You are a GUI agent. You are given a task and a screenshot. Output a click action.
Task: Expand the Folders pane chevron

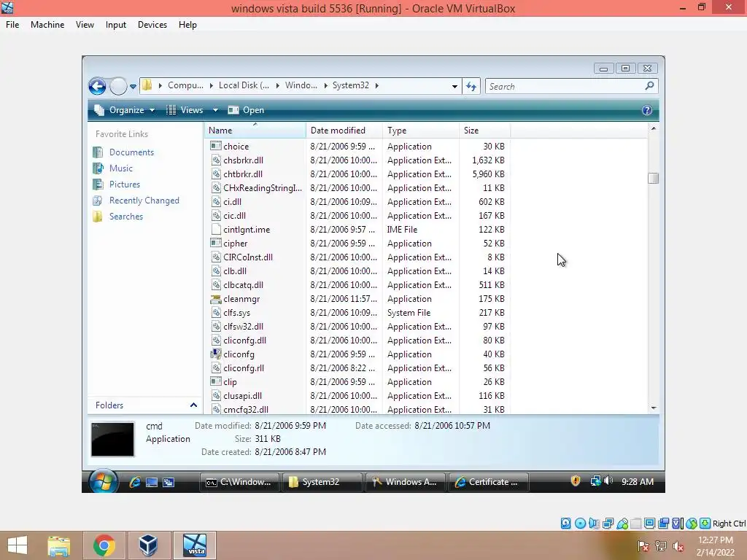coord(193,405)
